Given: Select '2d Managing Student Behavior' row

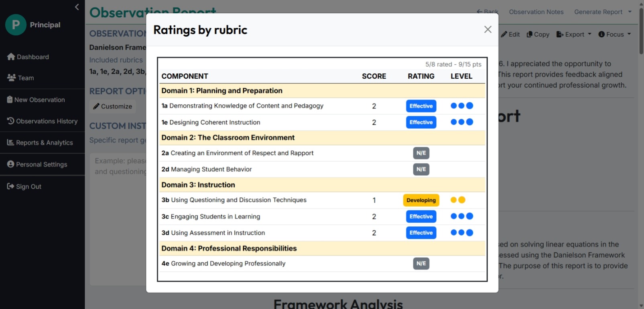Looking at the screenshot, I should 322,169.
